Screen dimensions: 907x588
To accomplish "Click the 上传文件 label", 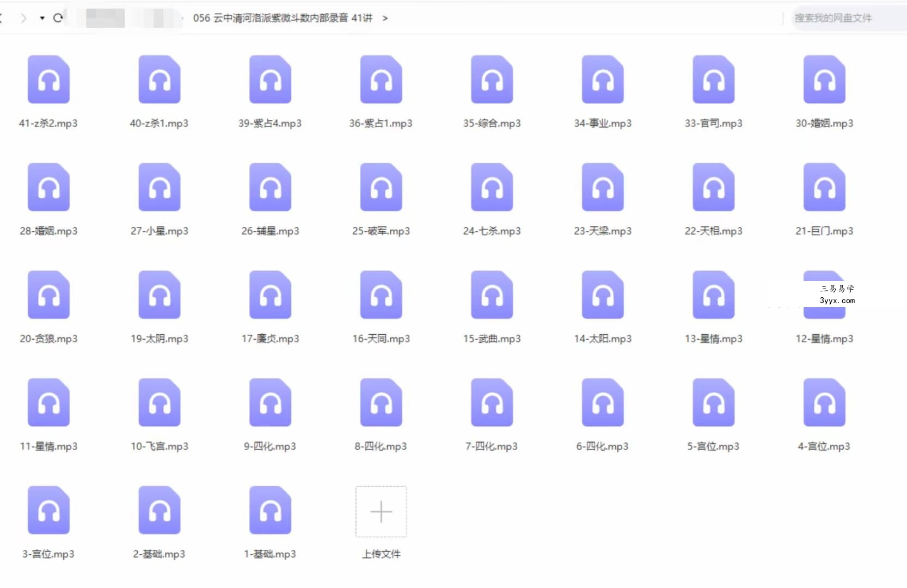I will [x=381, y=554].
